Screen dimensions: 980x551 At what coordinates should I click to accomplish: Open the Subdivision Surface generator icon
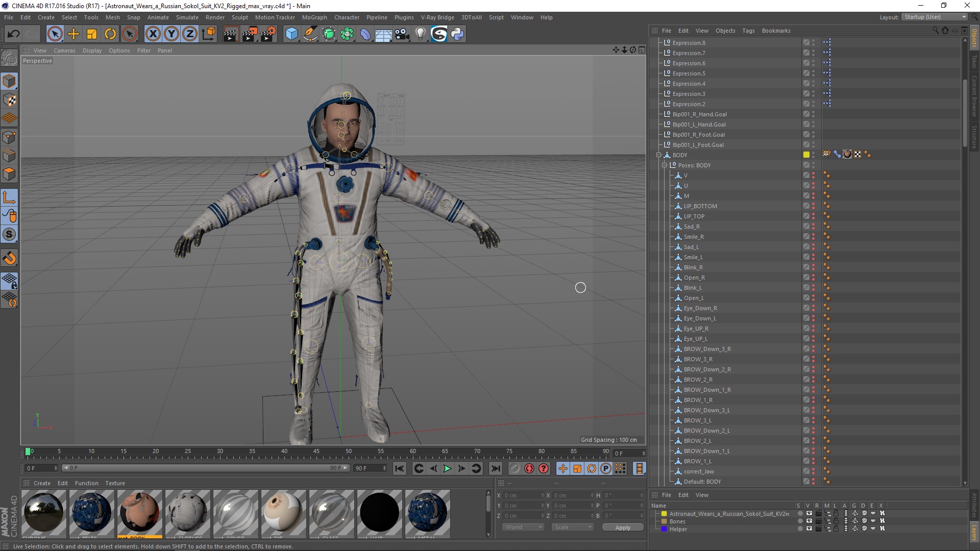click(x=329, y=34)
